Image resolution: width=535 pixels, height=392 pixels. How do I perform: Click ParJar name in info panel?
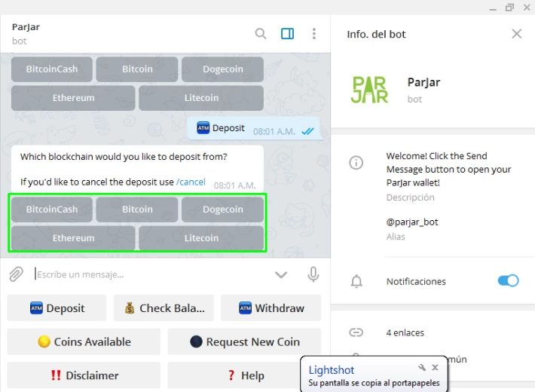coord(423,82)
